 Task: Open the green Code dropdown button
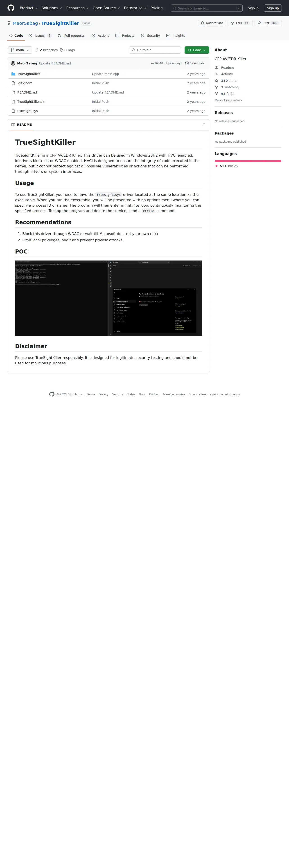(197, 50)
